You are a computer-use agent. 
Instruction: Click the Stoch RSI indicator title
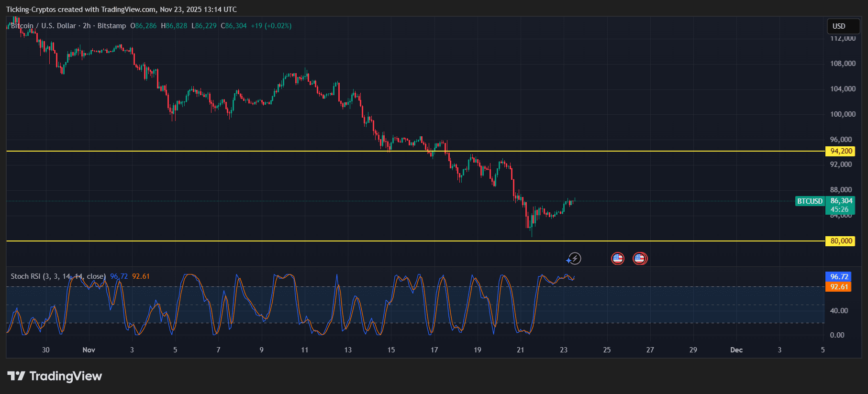pyautogui.click(x=58, y=276)
